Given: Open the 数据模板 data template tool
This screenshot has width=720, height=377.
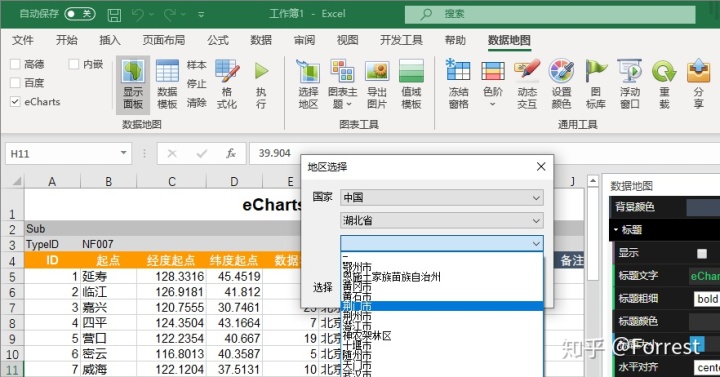Looking at the screenshot, I should [x=167, y=85].
